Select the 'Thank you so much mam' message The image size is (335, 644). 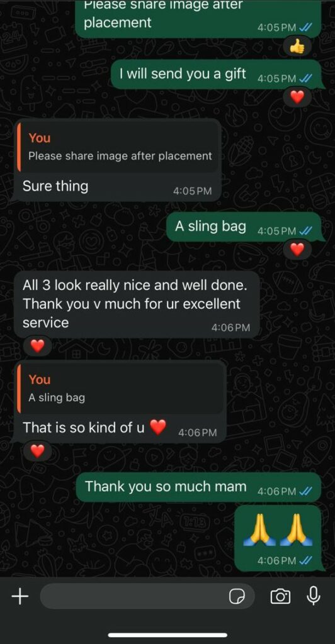198,487
